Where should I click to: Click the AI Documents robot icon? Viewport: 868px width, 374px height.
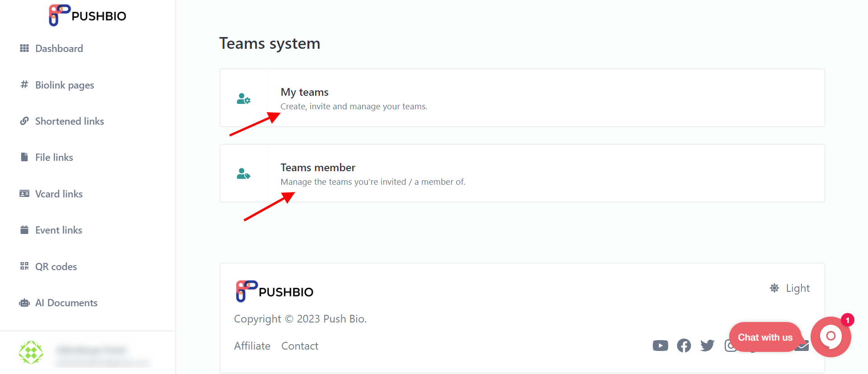[x=24, y=303]
